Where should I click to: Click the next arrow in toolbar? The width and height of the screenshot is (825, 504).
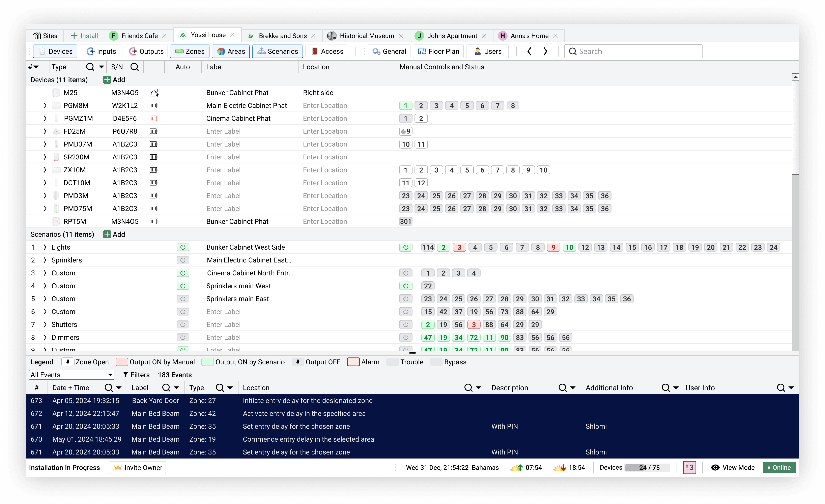click(x=545, y=51)
